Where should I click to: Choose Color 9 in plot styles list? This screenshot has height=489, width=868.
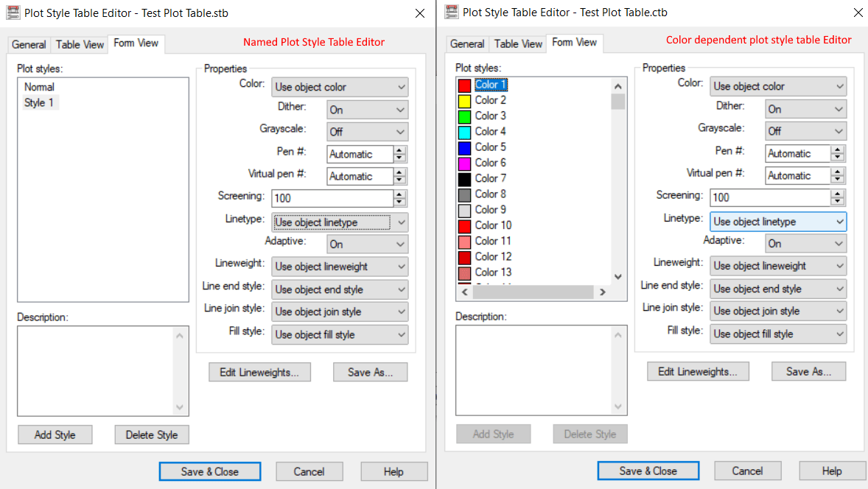pyautogui.click(x=491, y=210)
